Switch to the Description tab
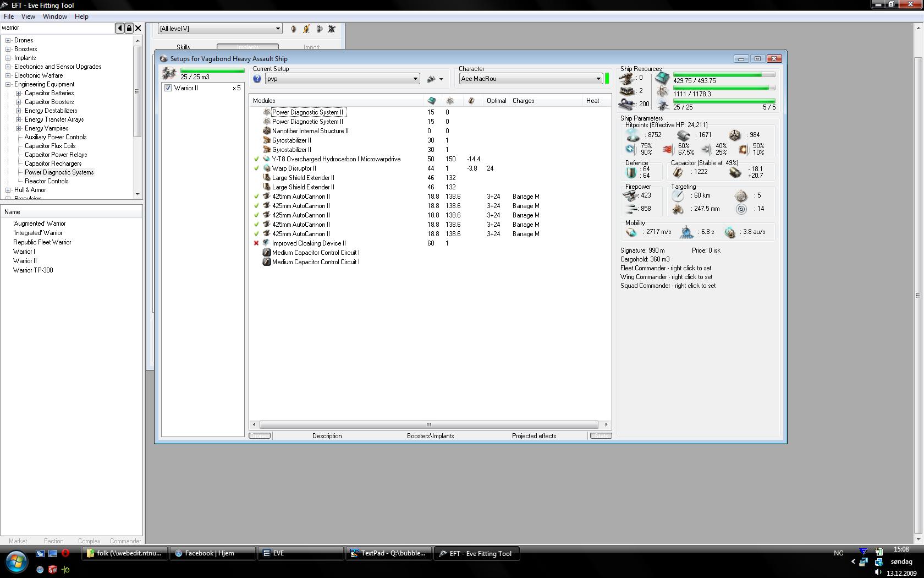The height and width of the screenshot is (578, 924). (x=327, y=436)
